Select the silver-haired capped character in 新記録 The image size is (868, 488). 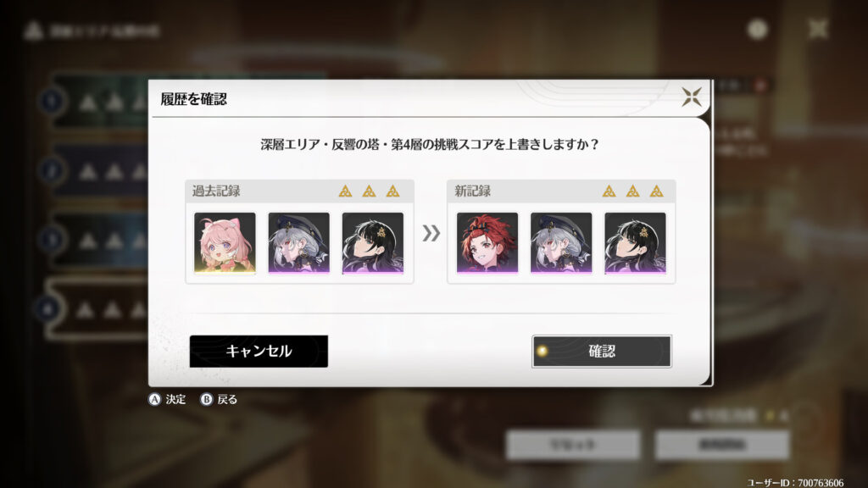point(561,243)
